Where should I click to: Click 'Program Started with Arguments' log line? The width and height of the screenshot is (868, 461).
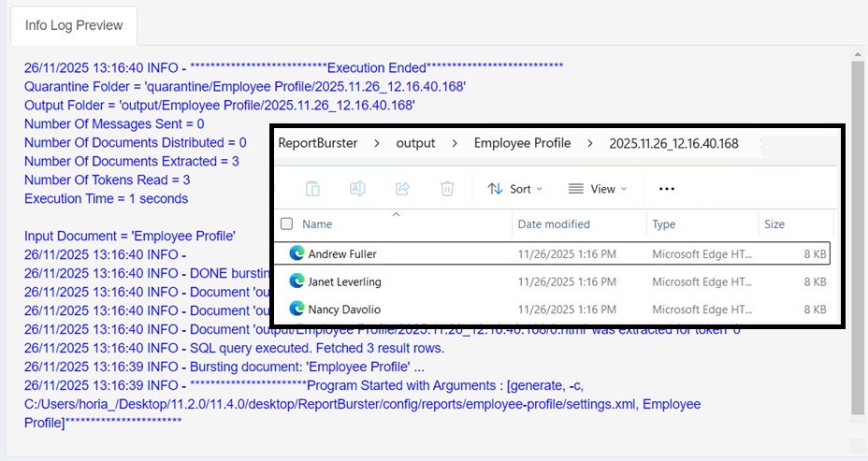click(304, 386)
